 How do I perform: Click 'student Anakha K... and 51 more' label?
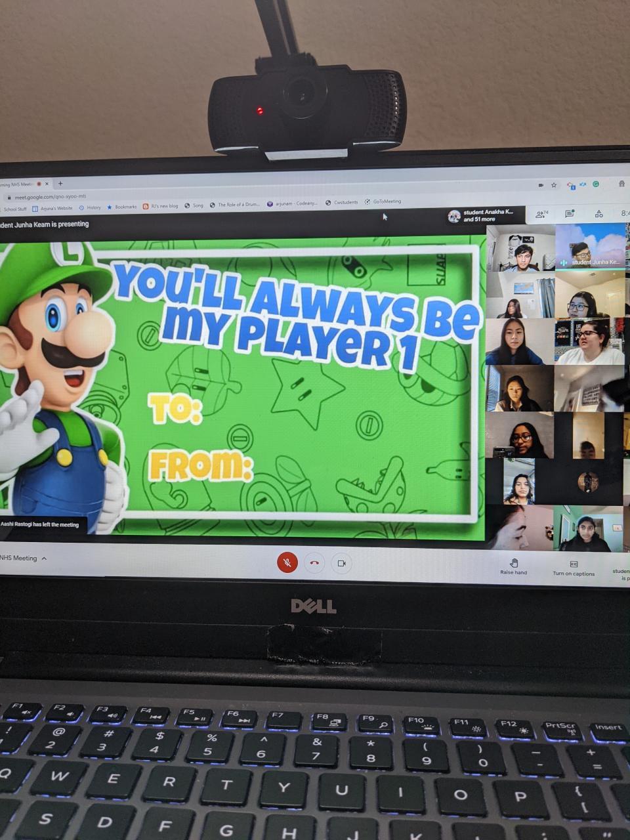(x=488, y=215)
